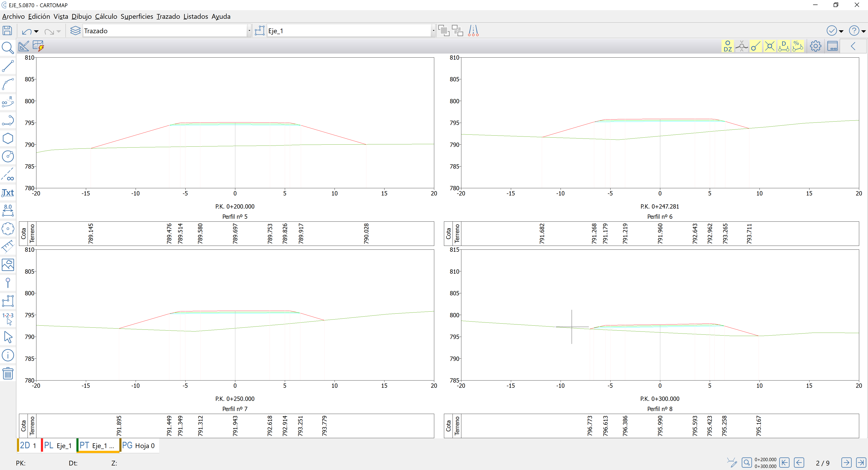
Task: Select the trash delete tool
Action: 8,373
